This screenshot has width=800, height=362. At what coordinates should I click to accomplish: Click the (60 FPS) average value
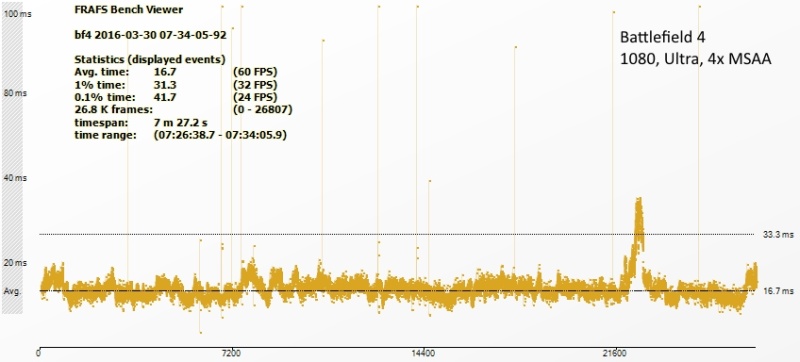tap(255, 71)
